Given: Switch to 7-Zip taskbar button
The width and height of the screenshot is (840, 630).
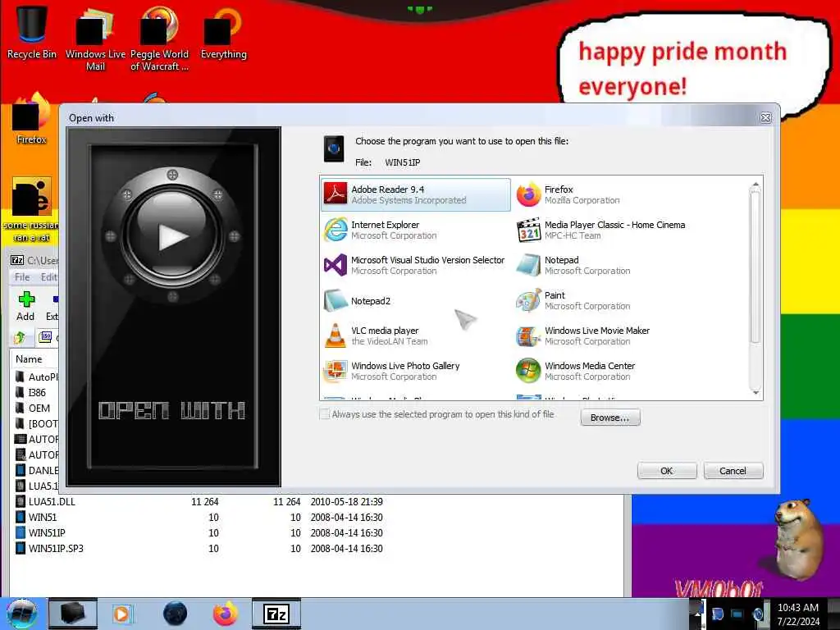Looking at the screenshot, I should tap(276, 614).
